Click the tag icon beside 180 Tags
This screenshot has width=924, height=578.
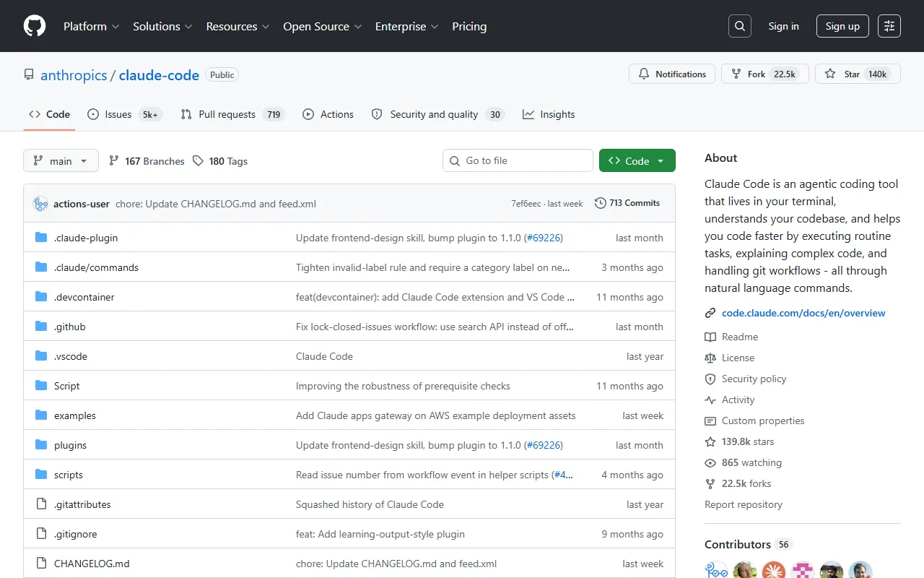[x=199, y=161]
